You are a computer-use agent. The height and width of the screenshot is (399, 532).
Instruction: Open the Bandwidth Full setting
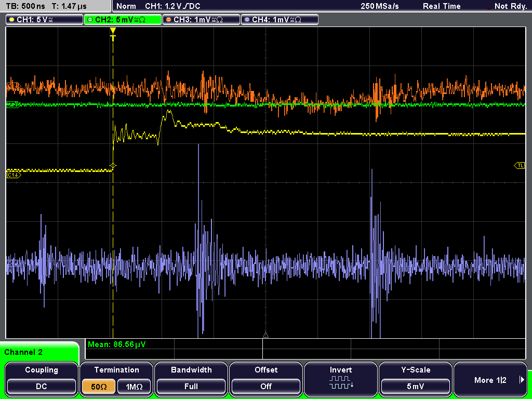pyautogui.click(x=191, y=387)
